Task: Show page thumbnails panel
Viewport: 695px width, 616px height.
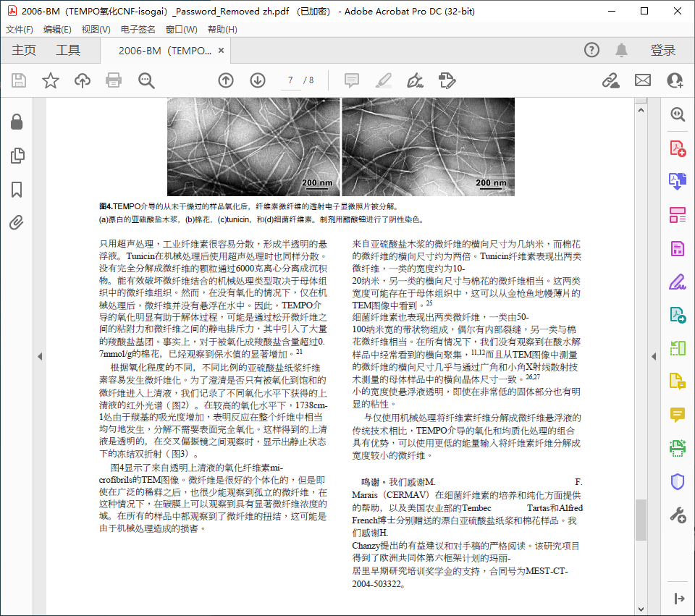Action: tap(17, 156)
